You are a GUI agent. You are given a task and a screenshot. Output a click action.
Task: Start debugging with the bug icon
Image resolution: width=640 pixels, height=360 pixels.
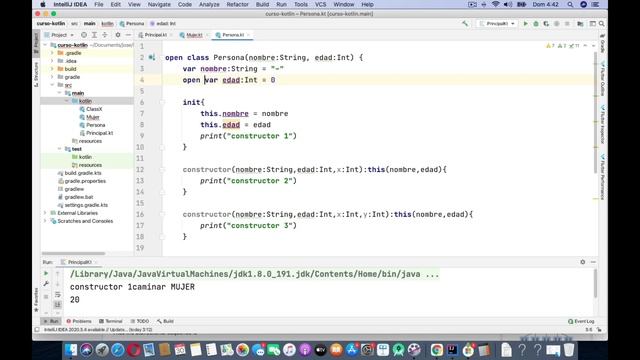pyautogui.click(x=536, y=24)
